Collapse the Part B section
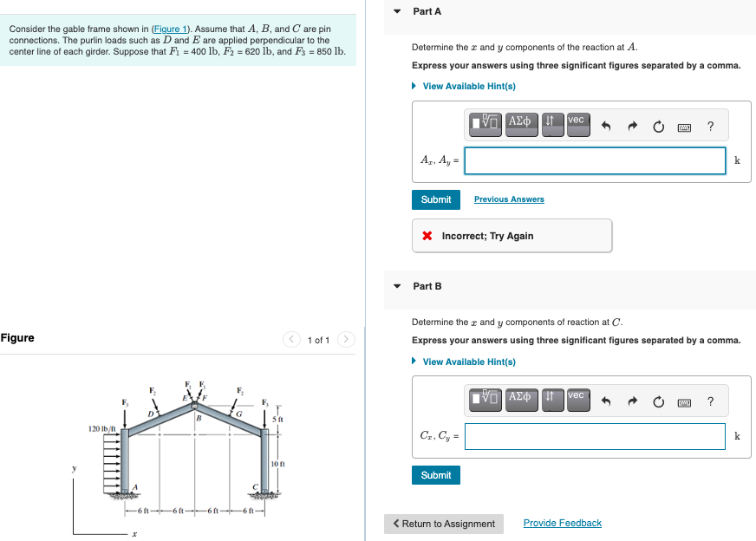The image size is (756, 541). [397, 286]
